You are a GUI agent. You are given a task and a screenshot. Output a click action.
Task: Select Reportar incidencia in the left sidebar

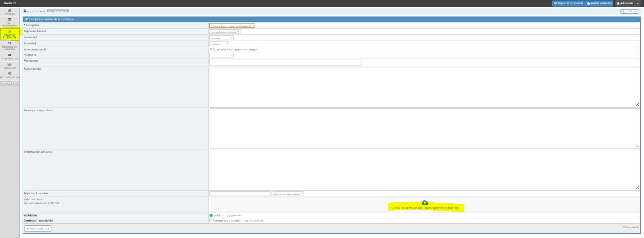pyautogui.click(x=9, y=33)
